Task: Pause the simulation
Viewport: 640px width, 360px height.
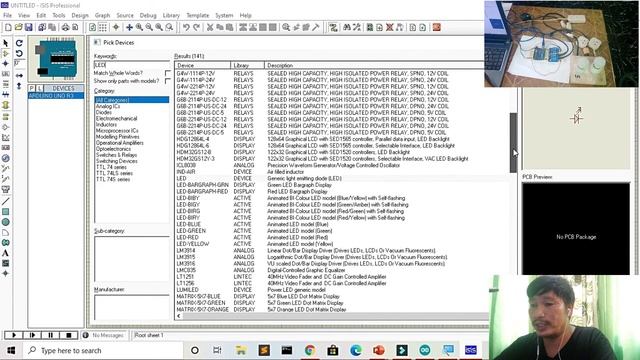Action: click(x=50, y=335)
